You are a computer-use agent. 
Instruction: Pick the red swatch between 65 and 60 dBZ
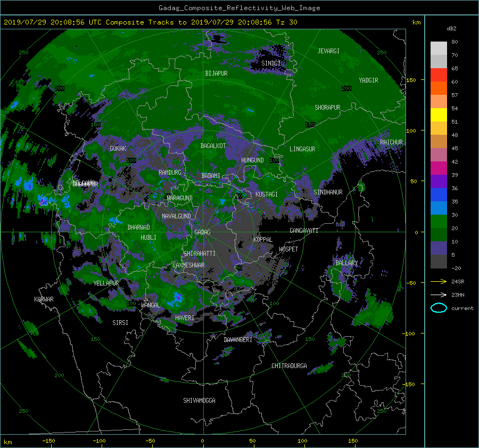click(439, 75)
